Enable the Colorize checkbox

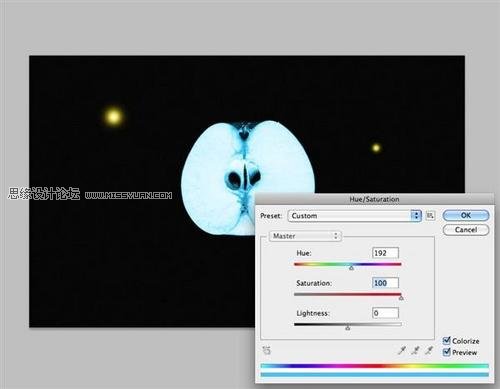pyautogui.click(x=446, y=341)
